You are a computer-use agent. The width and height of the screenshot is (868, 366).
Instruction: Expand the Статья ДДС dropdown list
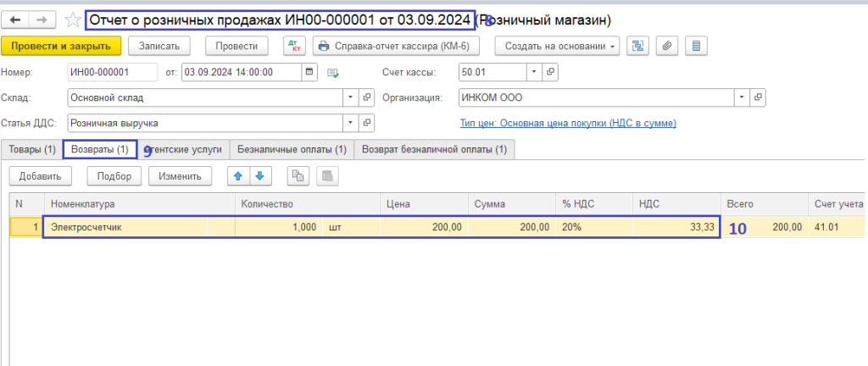351,124
